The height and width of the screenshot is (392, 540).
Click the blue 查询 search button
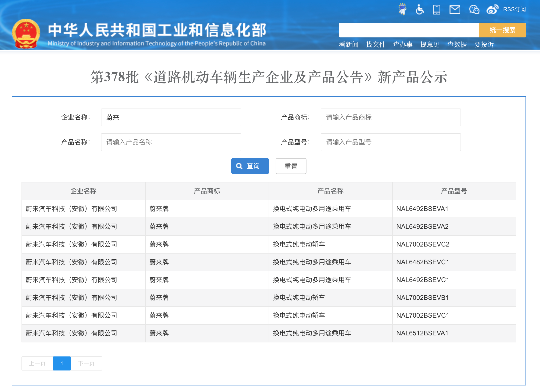point(250,166)
